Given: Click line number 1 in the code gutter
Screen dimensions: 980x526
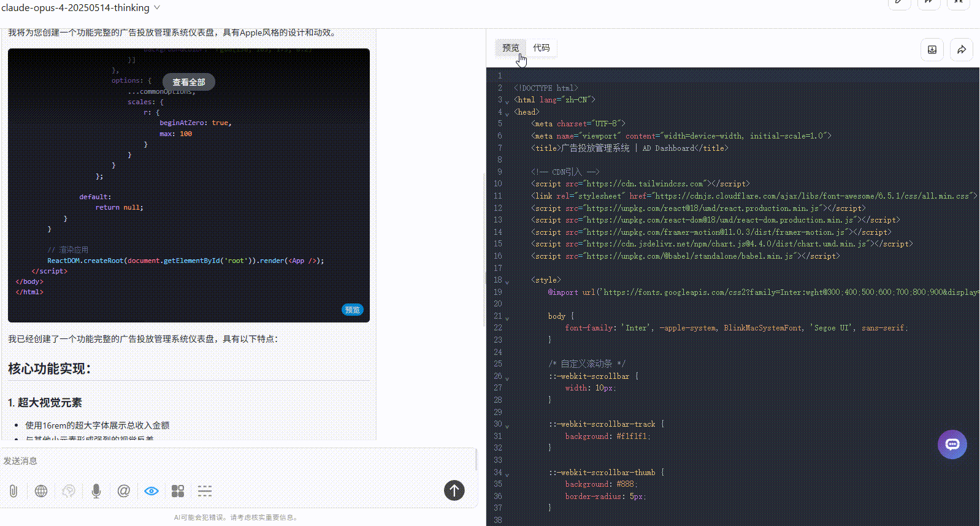Looking at the screenshot, I should tap(500, 76).
